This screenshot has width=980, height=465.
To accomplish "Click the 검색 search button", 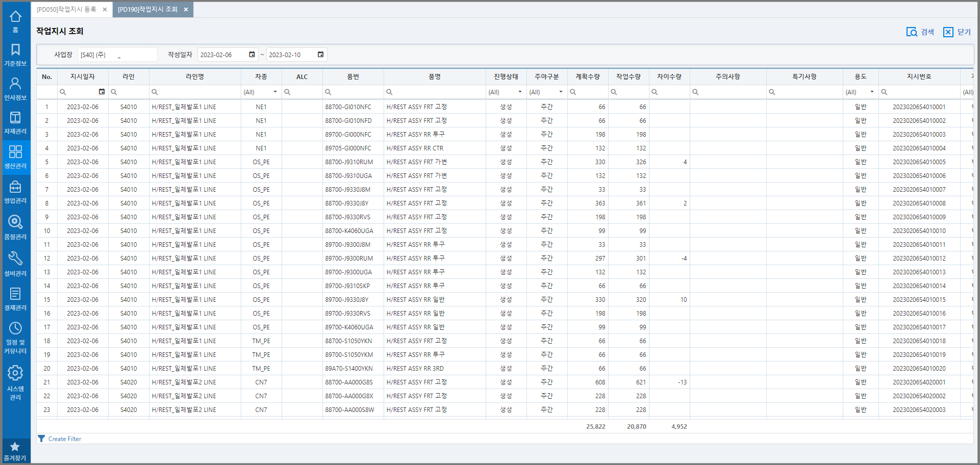I will 920,32.
